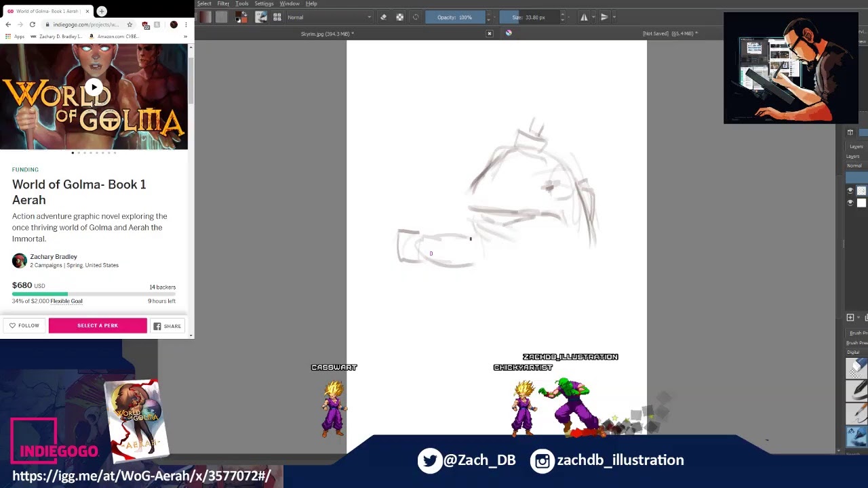Click the Flexible Goal link
Viewport: 868px width, 488px height.
[66, 301]
